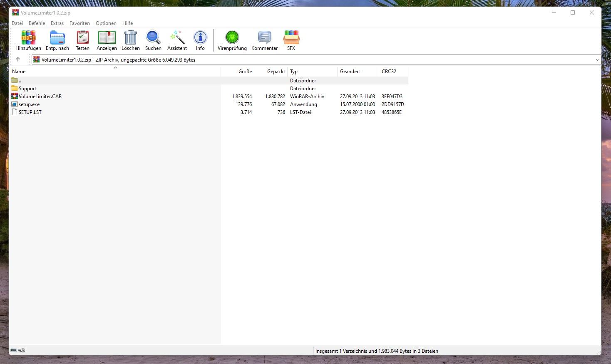Go up one folder level arrow
Image resolution: width=611 pixels, height=364 pixels.
pos(18,59)
